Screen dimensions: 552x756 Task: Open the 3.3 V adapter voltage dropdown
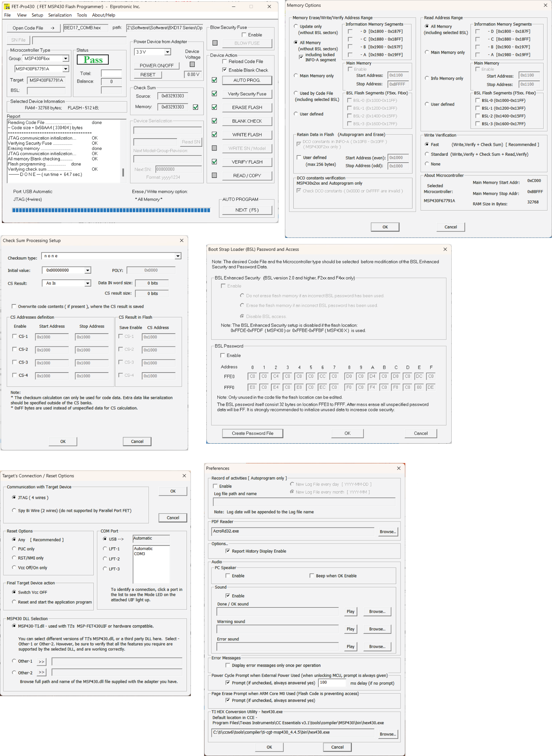point(167,52)
